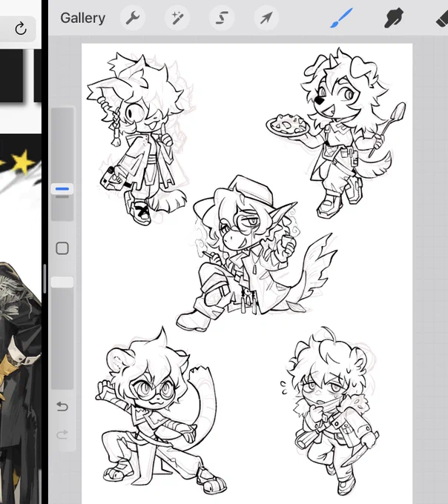Image resolution: width=448 pixels, height=504 pixels.
Task: Select the Eraser tool
Action: tap(442, 18)
